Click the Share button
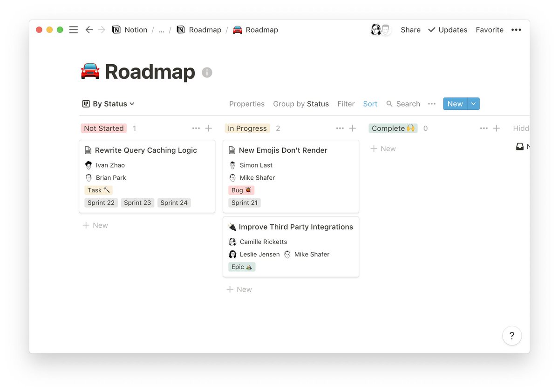559x392 pixels. 410,29
